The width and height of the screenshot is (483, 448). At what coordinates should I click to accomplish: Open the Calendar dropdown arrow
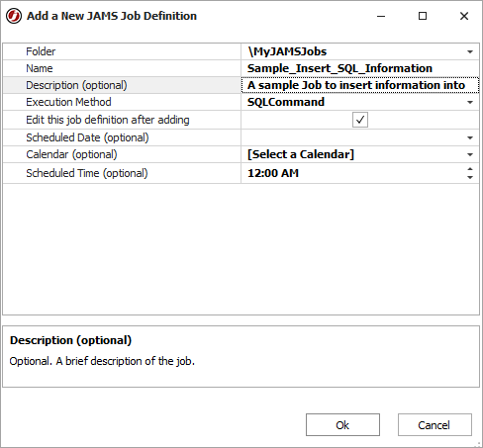tap(470, 154)
